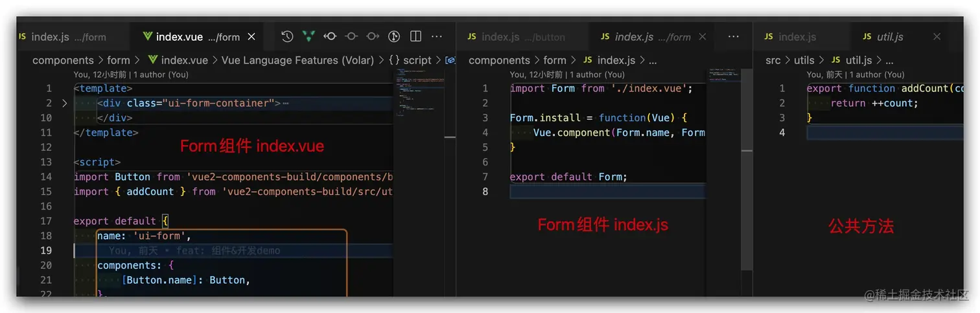Click the JS file icon on util.js tab

tap(867, 37)
